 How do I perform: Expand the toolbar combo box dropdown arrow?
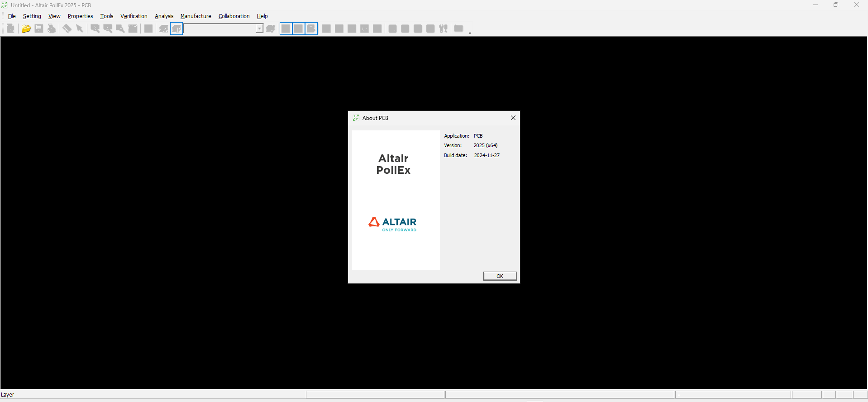[x=259, y=29]
